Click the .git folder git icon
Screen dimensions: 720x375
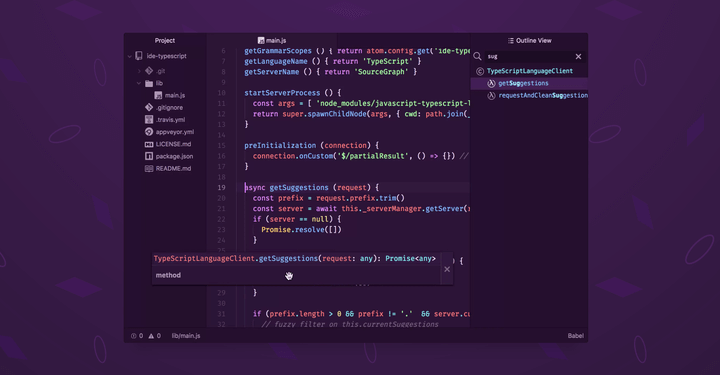click(149, 71)
